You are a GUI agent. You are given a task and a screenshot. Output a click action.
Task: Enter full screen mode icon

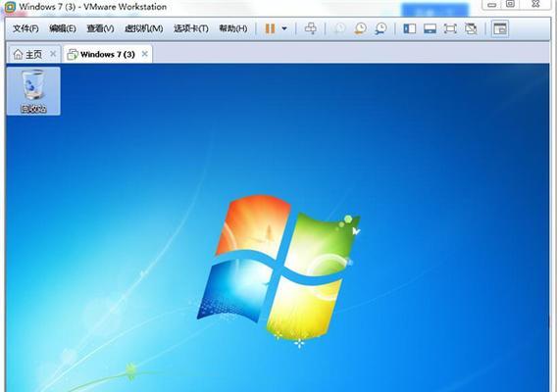pos(450,28)
